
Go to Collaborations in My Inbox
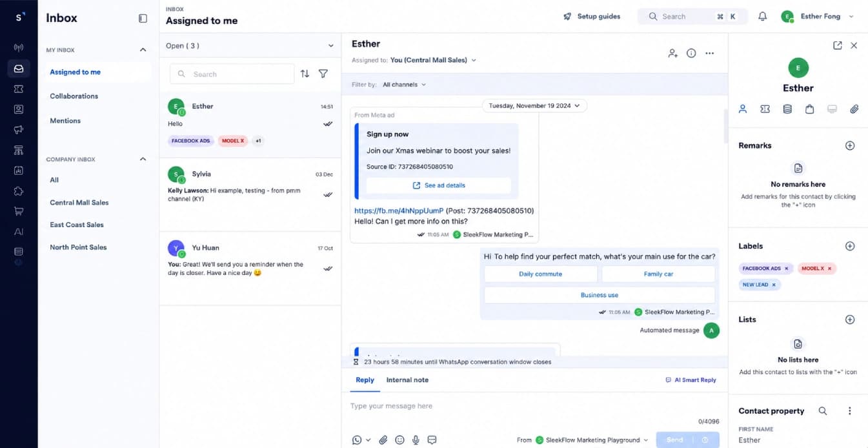(74, 96)
